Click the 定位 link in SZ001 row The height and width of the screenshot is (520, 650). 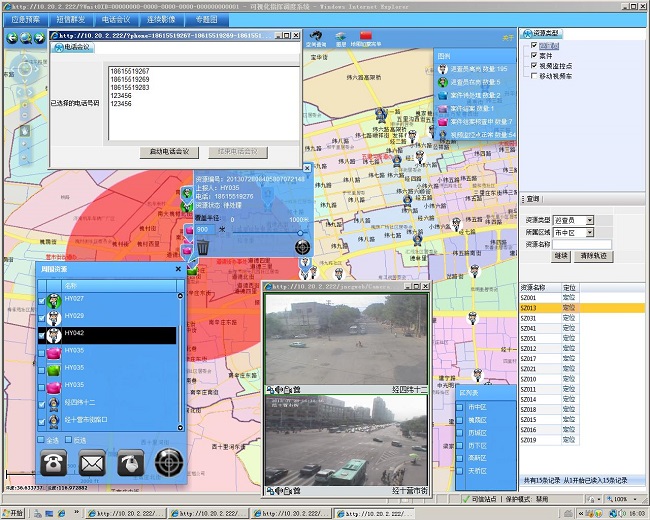click(569, 297)
